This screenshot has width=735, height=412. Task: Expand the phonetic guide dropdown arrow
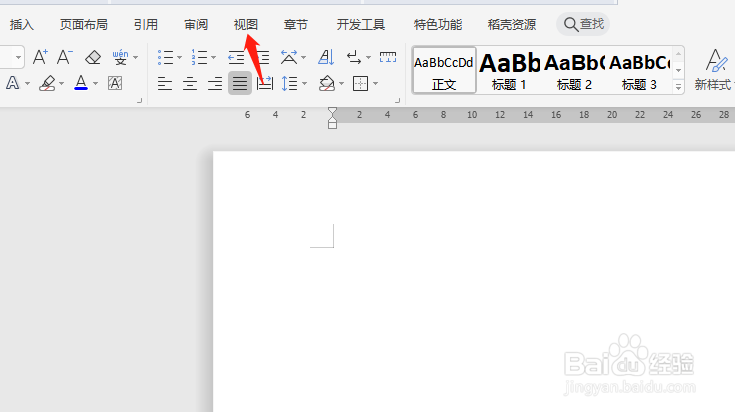tap(135, 58)
